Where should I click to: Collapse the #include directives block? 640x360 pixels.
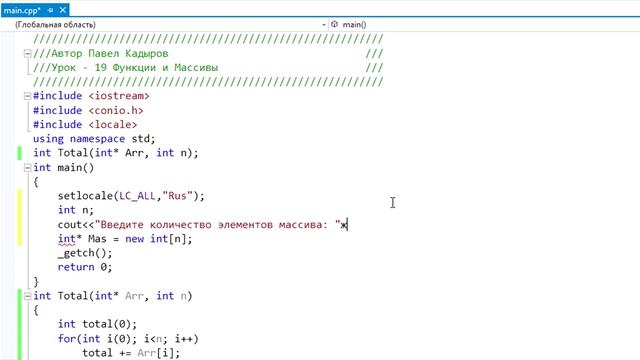(x=27, y=96)
